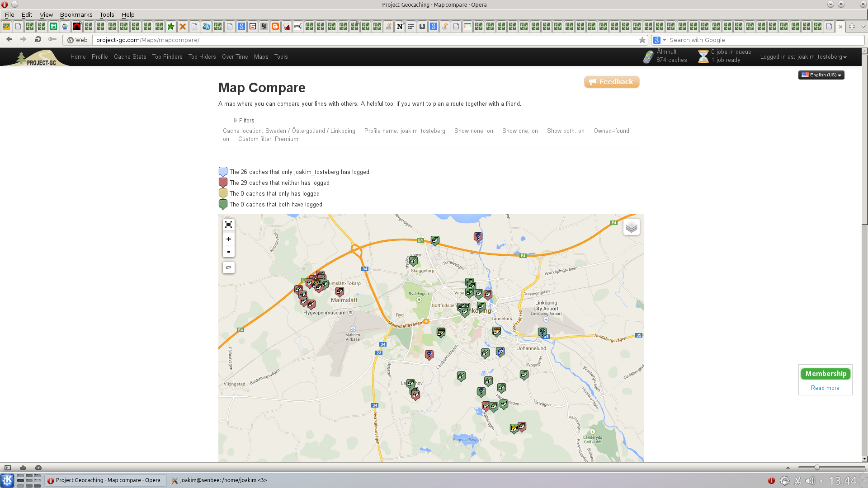
Task: Zoom out the map with minus button
Action: click(229, 252)
